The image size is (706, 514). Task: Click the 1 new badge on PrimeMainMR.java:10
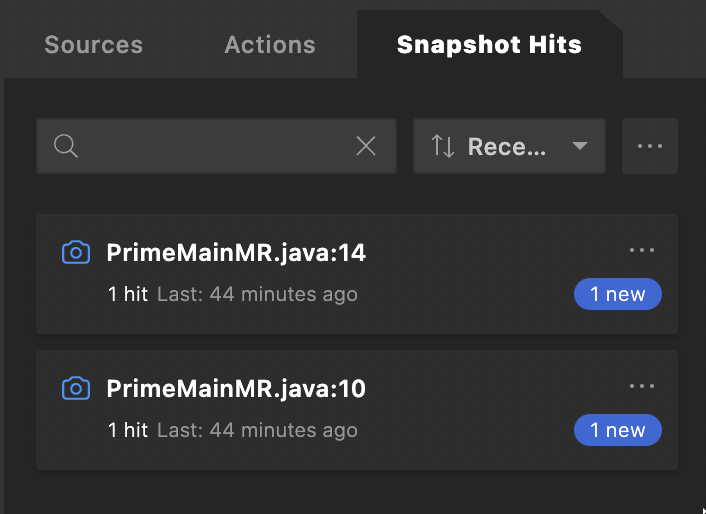617,430
